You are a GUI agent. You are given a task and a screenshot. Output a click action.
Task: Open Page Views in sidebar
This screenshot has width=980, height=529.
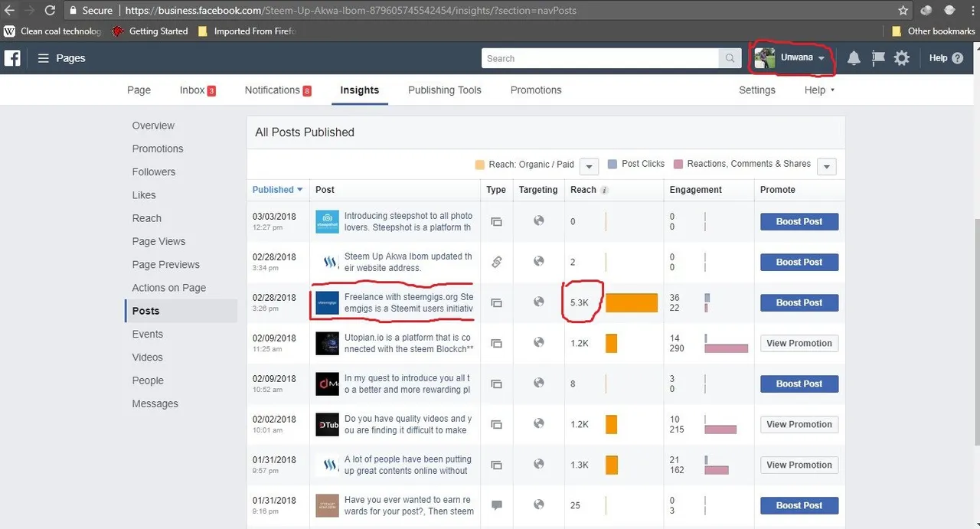click(x=158, y=241)
